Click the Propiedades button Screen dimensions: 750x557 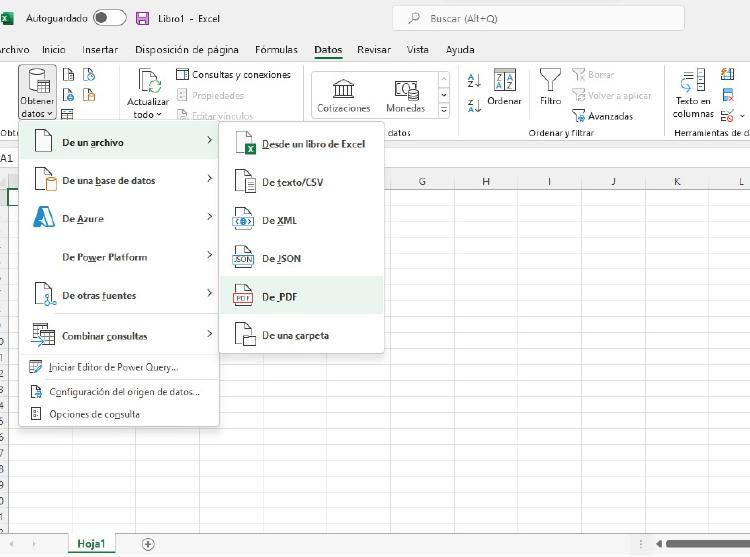click(211, 96)
